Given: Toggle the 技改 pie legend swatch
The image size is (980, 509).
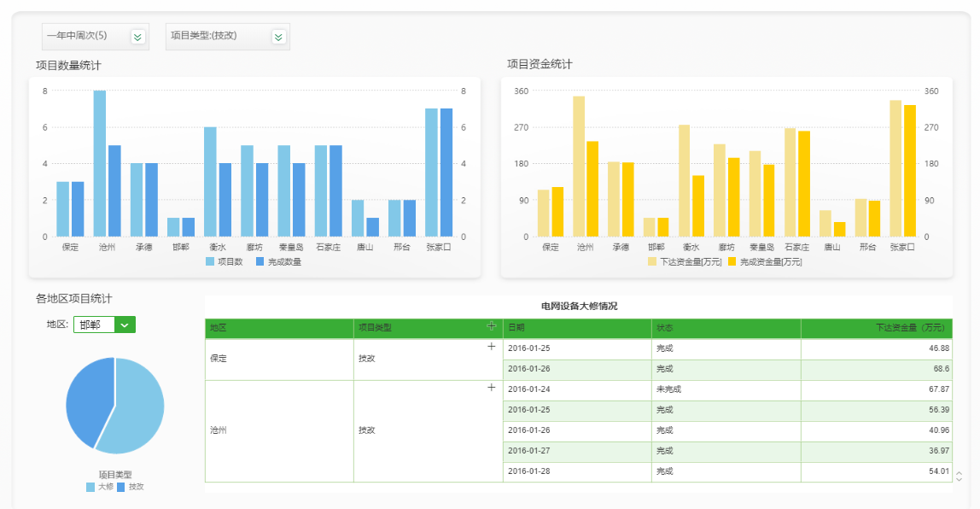Looking at the screenshot, I should 121,487.
